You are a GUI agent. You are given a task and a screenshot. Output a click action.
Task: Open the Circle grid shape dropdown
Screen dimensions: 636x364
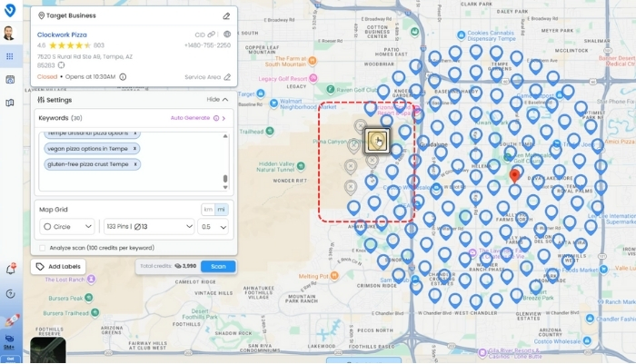(x=67, y=227)
